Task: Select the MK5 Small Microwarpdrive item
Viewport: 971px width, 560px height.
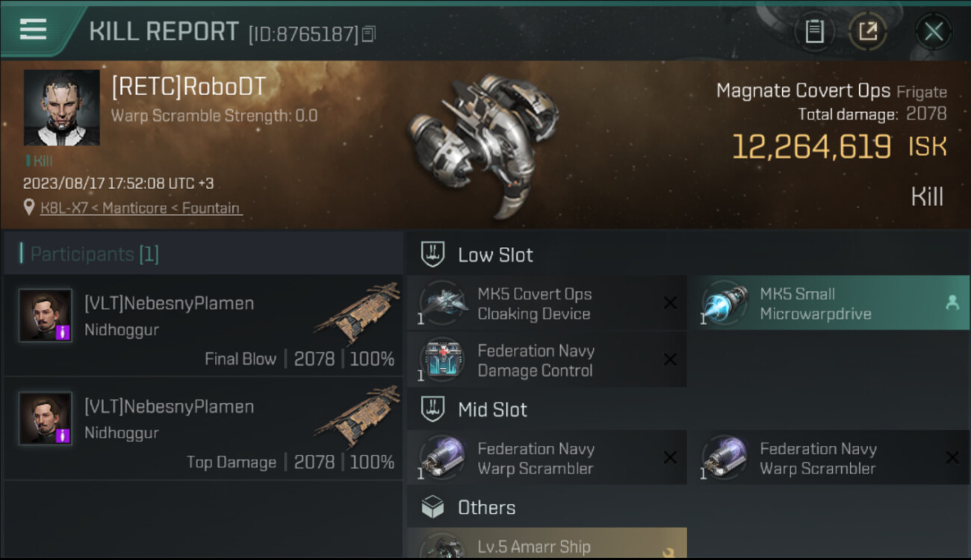Action: coord(828,303)
